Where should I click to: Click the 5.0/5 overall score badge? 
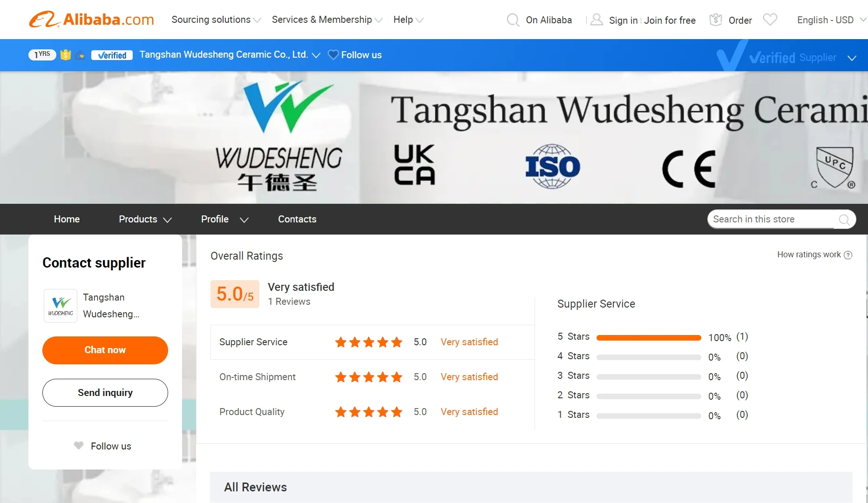coord(235,294)
